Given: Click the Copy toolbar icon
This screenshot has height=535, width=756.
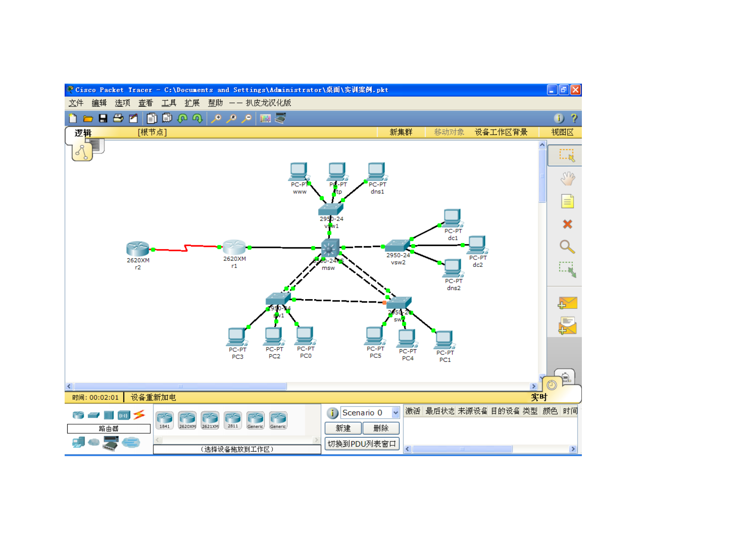Looking at the screenshot, I should (x=152, y=119).
